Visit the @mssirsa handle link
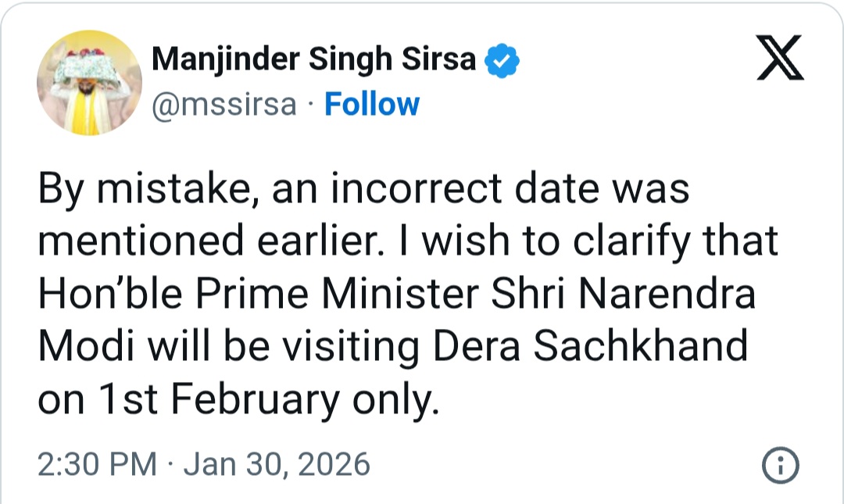Image resolution: width=844 pixels, height=504 pixels. click(x=224, y=105)
